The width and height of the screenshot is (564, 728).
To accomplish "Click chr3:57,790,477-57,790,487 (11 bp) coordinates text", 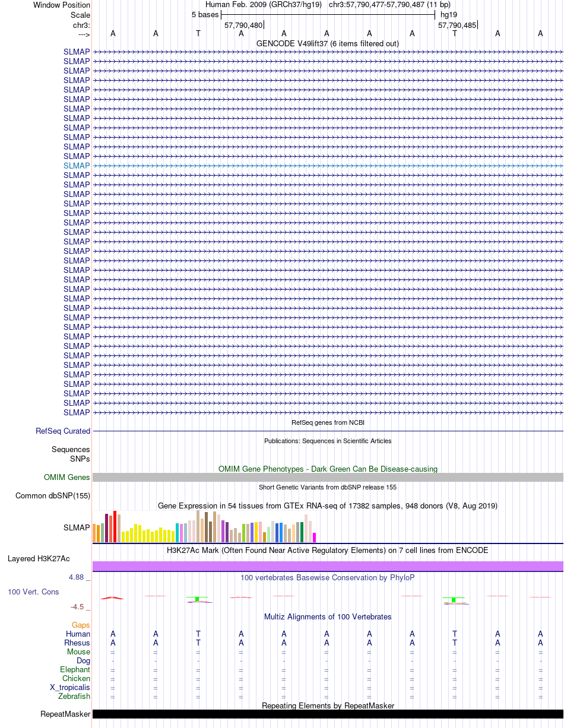I will pos(389,5).
